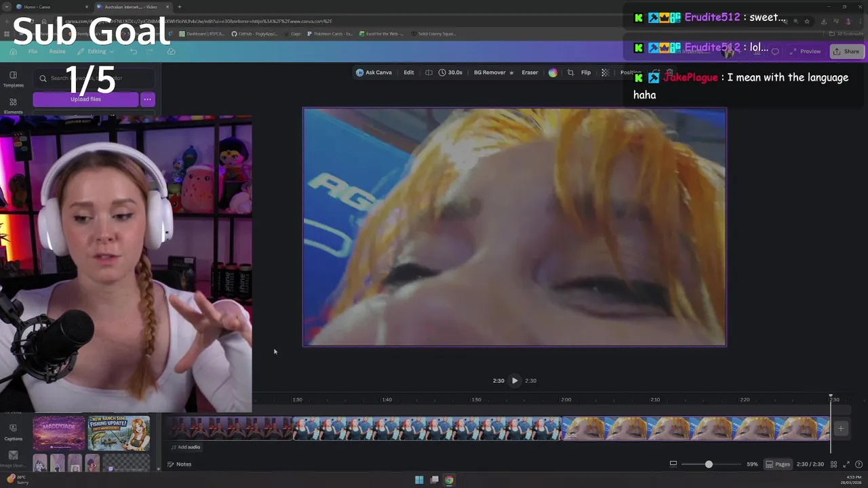Click the cloud save status icon

pyautogui.click(x=171, y=52)
